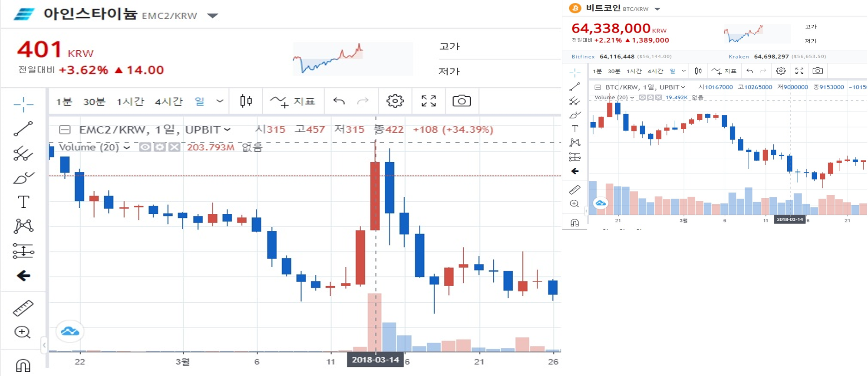Expand the interval dropdown in BTC toolbar

click(x=684, y=71)
